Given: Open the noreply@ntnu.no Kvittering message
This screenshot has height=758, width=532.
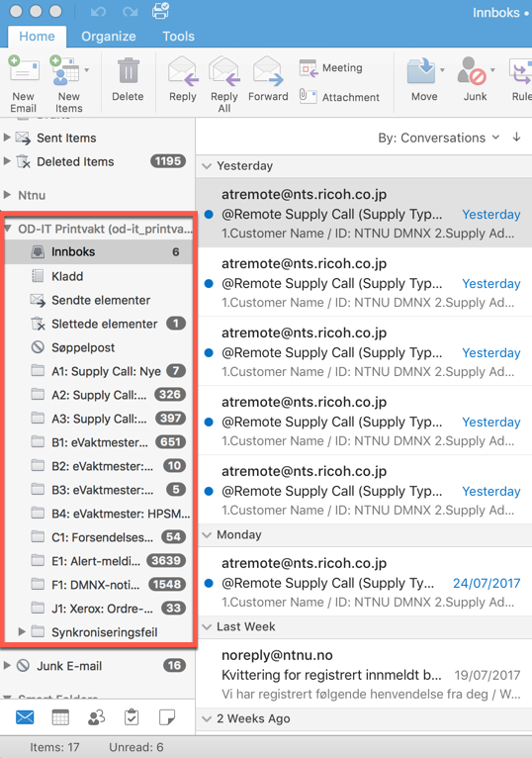Looking at the screenshot, I should click(x=364, y=674).
